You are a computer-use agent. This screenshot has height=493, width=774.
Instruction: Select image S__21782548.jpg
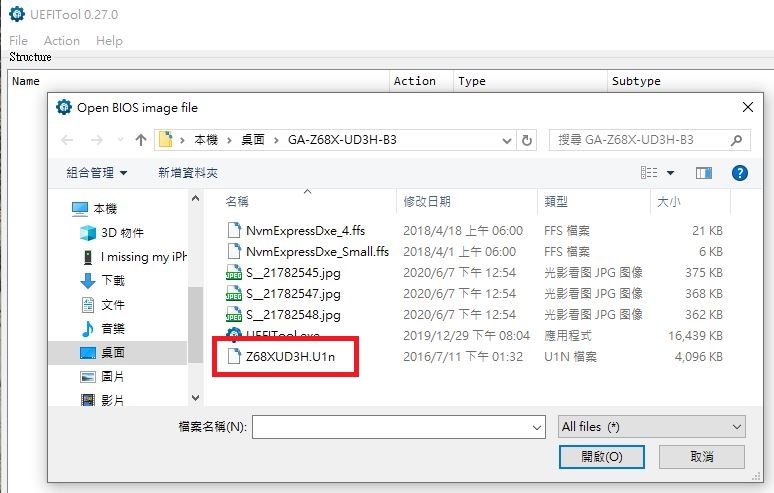293,314
